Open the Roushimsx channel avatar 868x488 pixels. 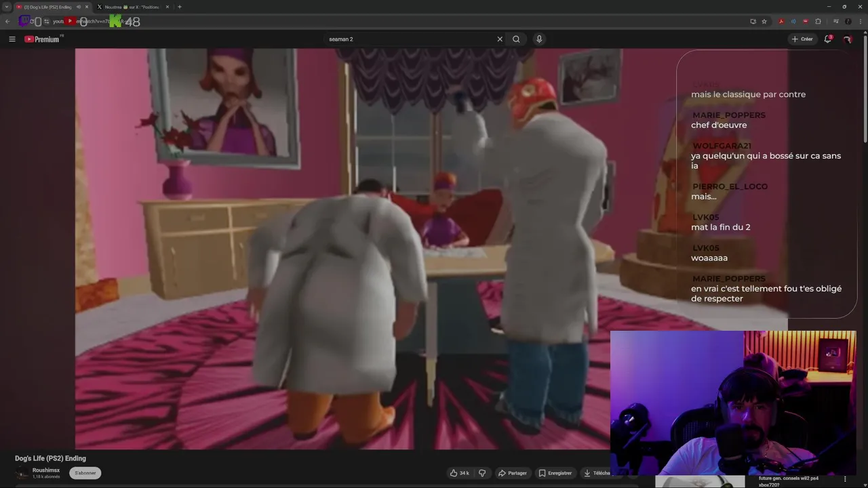point(22,473)
